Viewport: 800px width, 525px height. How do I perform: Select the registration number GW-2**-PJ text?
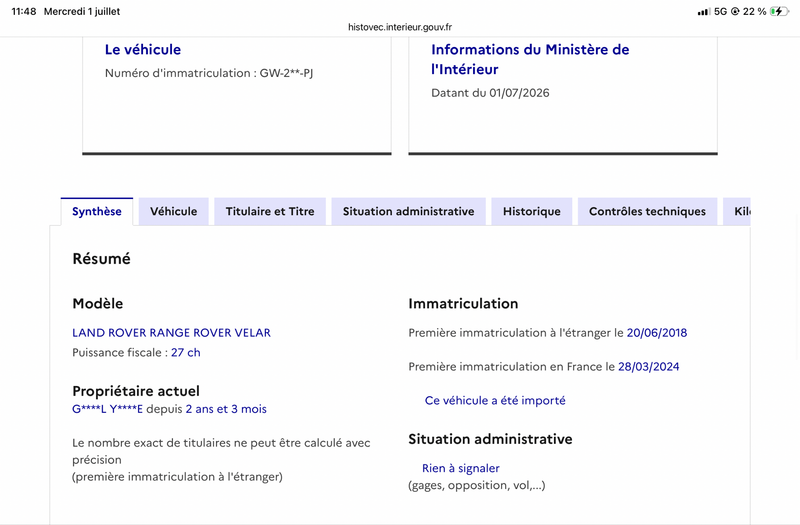(286, 73)
